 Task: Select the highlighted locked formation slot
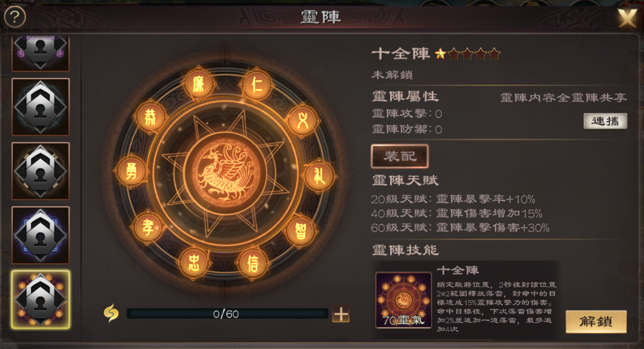41,300
